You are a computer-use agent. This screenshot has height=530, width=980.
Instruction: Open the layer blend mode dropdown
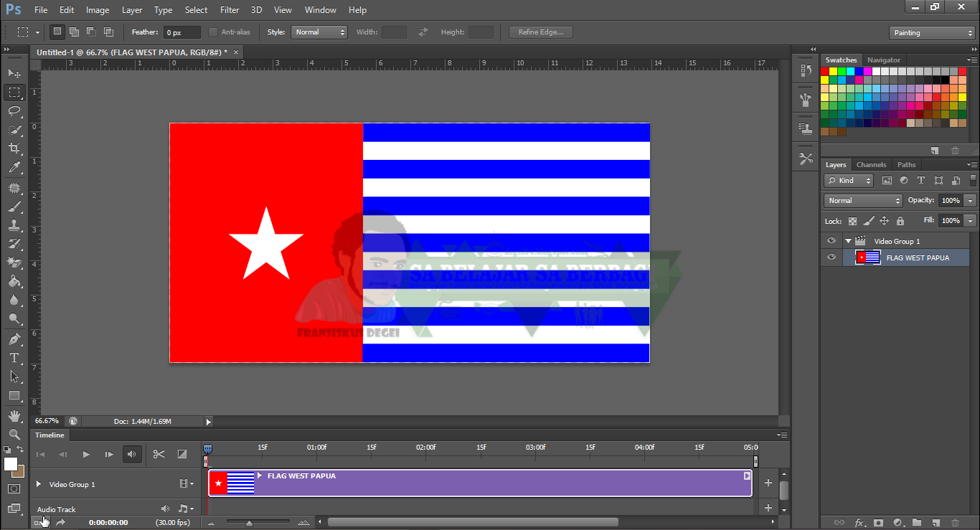click(863, 201)
